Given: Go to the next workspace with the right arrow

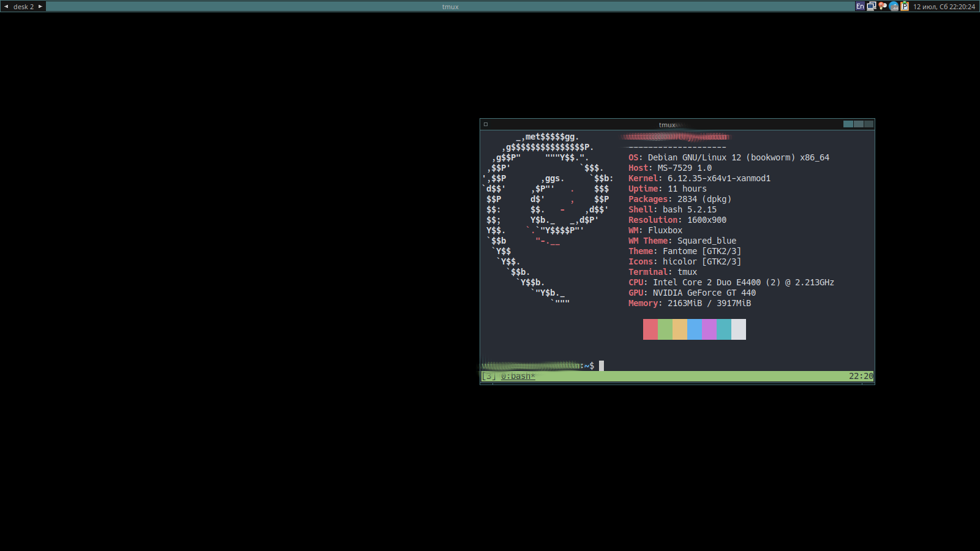Looking at the screenshot, I should (40, 7).
